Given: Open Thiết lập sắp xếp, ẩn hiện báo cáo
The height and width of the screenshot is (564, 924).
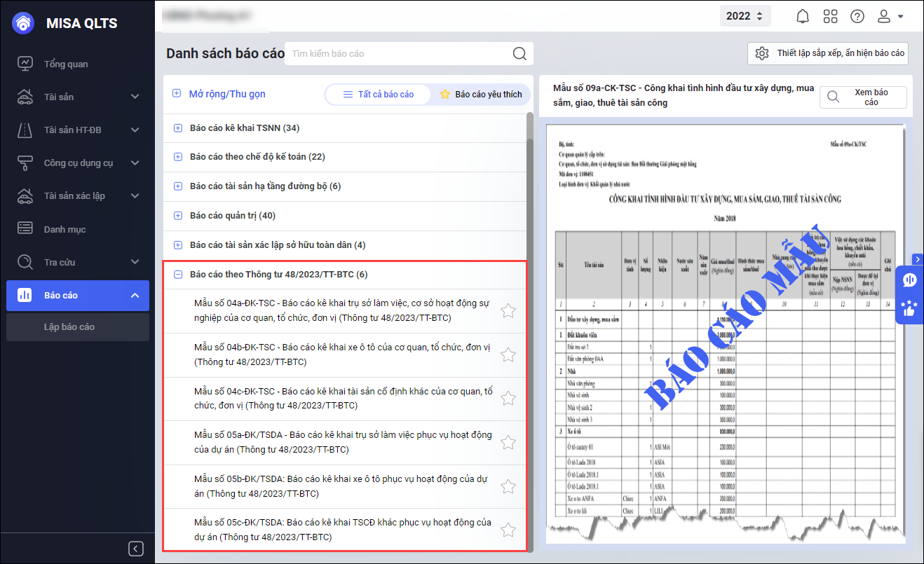Looking at the screenshot, I should (829, 53).
